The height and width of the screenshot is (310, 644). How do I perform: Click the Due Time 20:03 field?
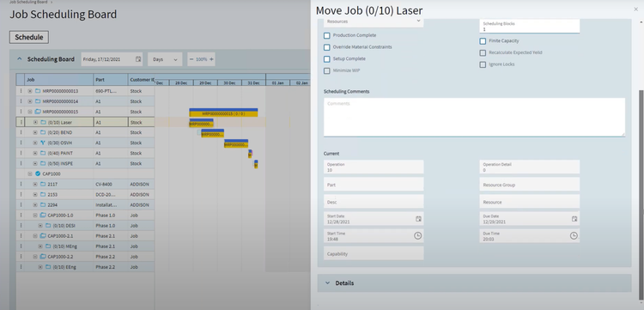click(x=530, y=235)
